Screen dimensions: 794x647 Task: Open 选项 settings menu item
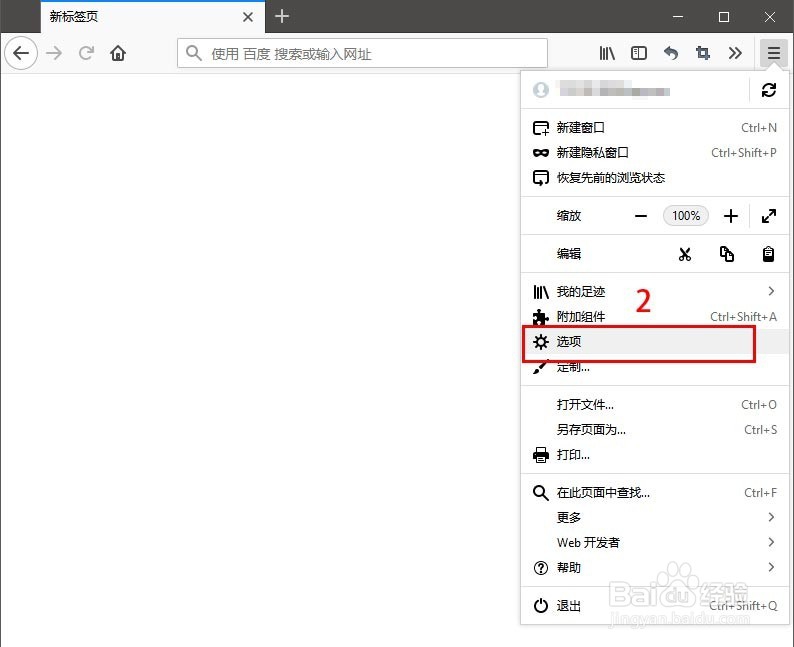pos(655,342)
